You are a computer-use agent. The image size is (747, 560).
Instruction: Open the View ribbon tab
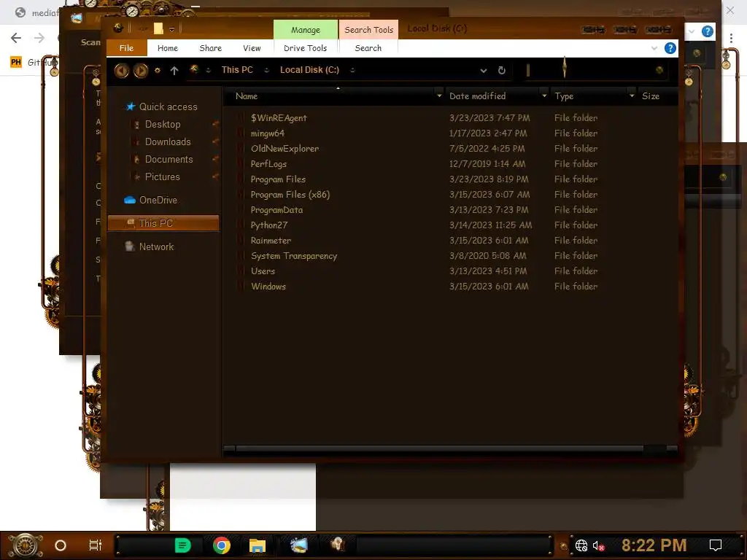252,48
